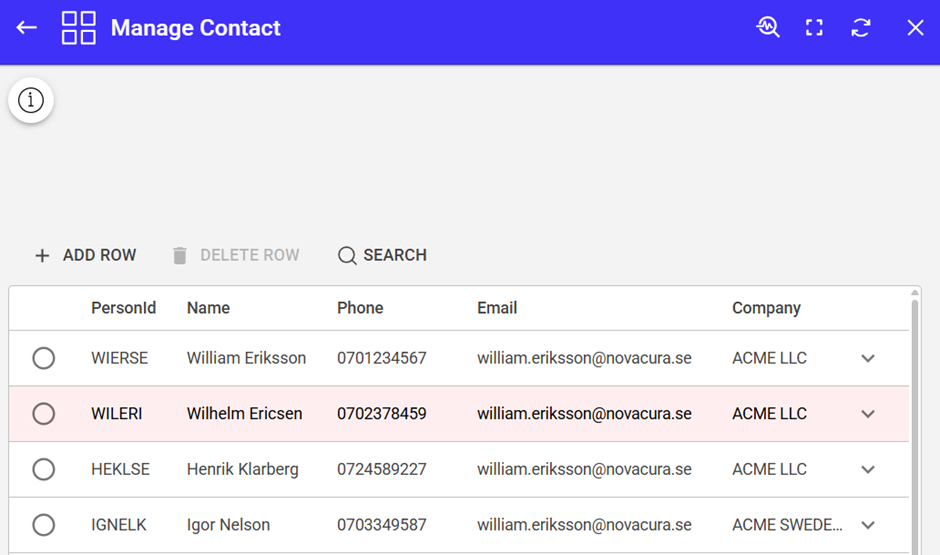
Task: Close the Manage Contact window
Action: pyautogui.click(x=915, y=28)
